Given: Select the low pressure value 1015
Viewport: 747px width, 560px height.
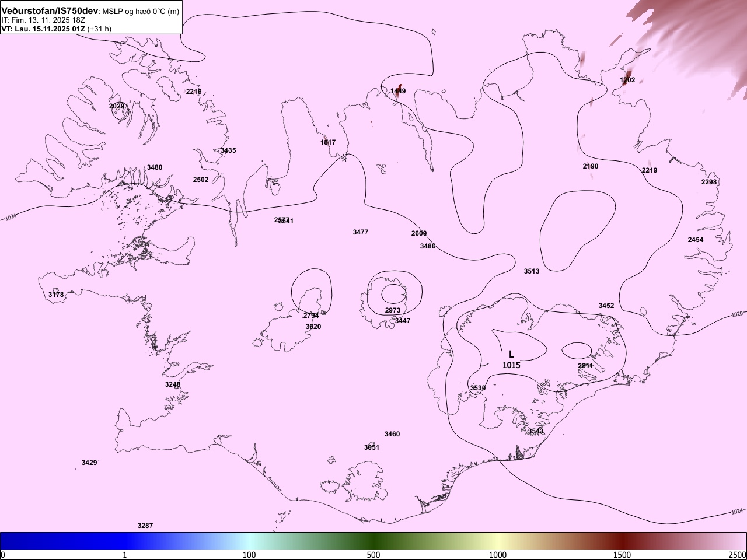Looking at the screenshot, I should (511, 365).
